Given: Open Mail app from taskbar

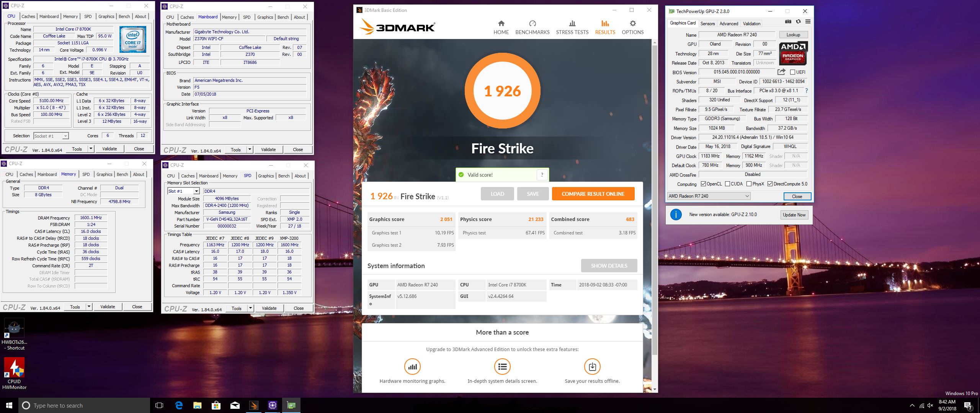Looking at the screenshot, I should tap(235, 405).
